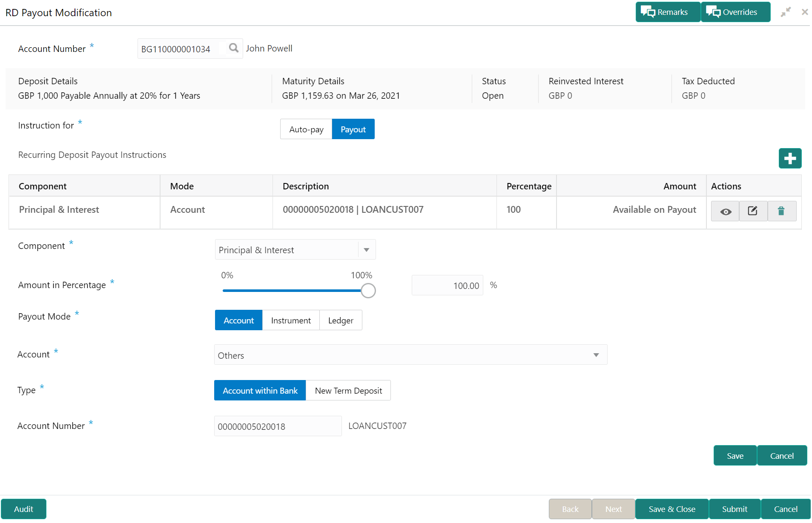View the Principal & Interest instruction details

[726, 211]
